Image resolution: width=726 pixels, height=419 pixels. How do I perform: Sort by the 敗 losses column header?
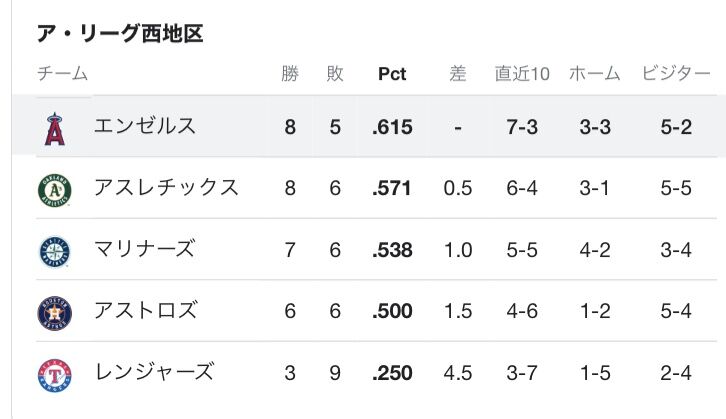[x=335, y=74]
